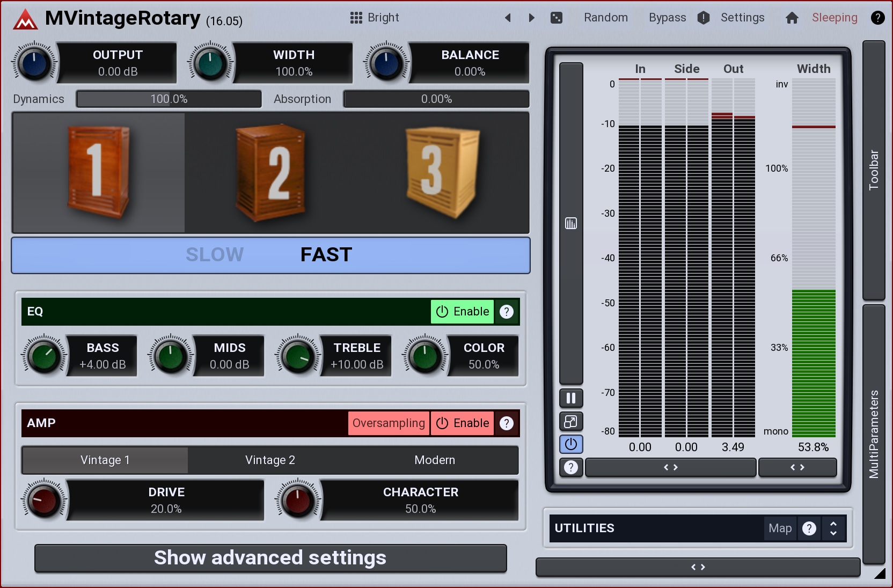Click the meter display mode icon

pos(571,223)
